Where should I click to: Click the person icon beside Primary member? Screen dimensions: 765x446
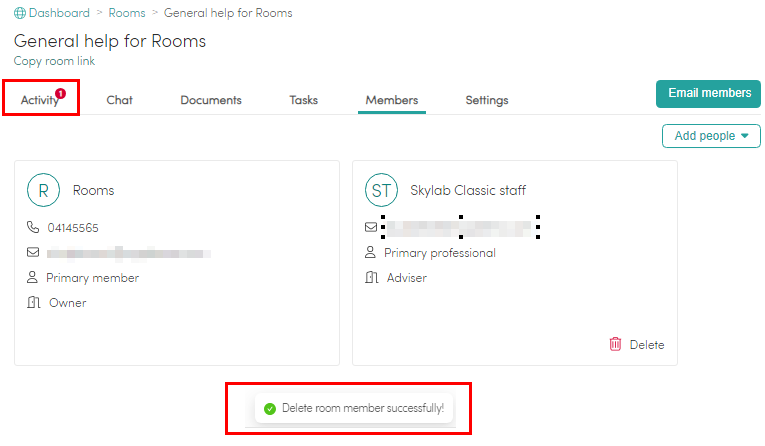[x=32, y=278]
